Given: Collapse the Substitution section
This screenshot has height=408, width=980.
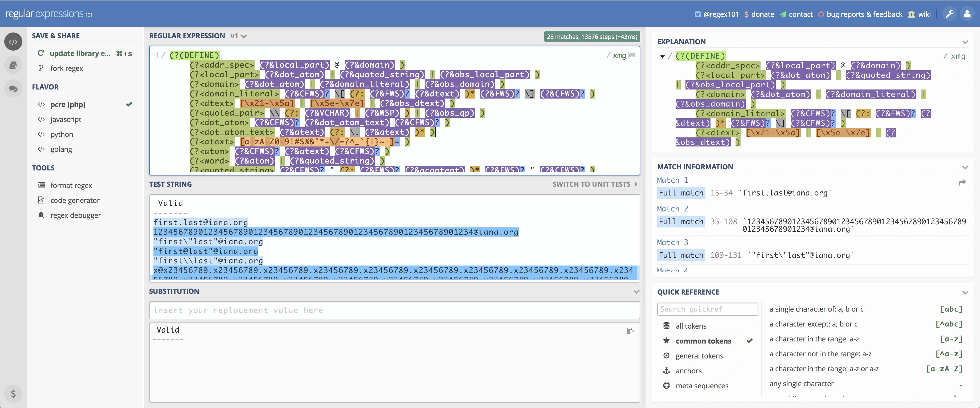Looking at the screenshot, I should (636, 292).
